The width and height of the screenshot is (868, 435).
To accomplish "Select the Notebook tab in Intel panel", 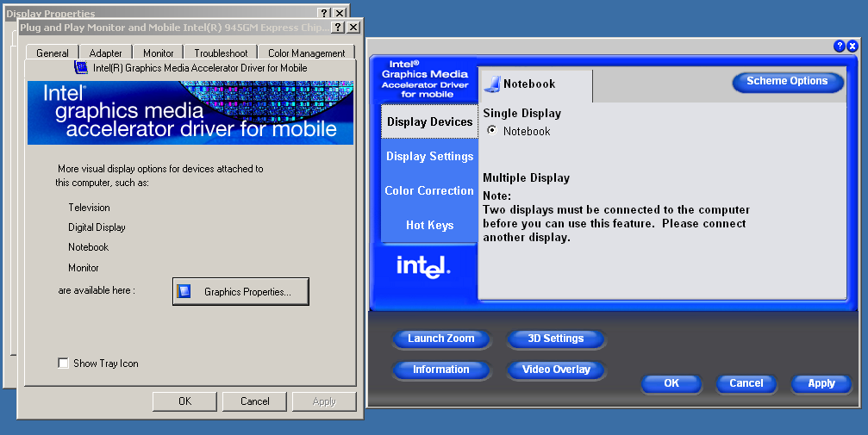I will 535,84.
